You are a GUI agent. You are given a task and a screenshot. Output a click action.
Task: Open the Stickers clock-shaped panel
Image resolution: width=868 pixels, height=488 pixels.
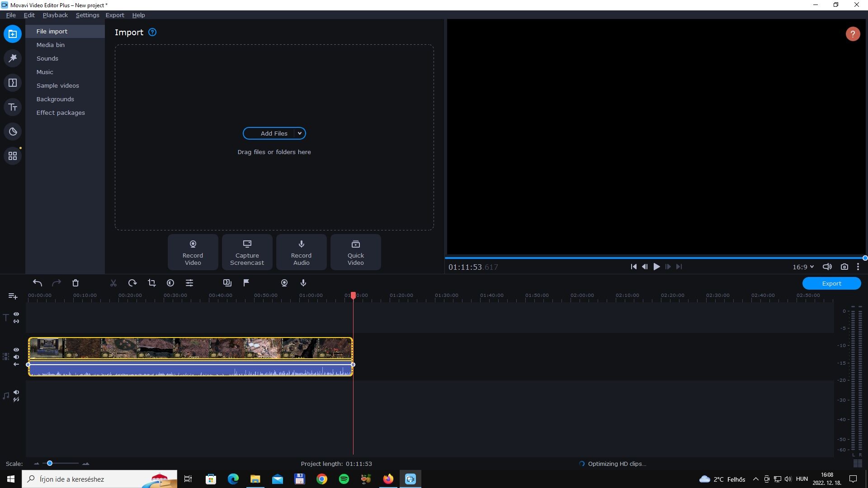(x=13, y=131)
